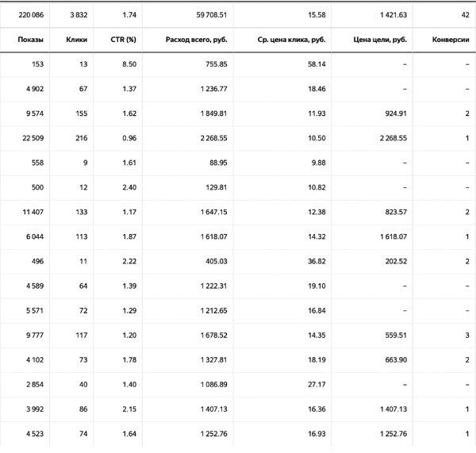Click the Расход всего, руб. header

[x=197, y=40]
